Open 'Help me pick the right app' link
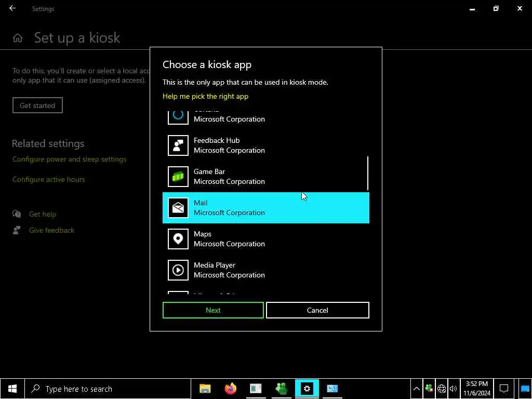Screen dimensions: 532x399 pyautogui.click(x=205, y=96)
